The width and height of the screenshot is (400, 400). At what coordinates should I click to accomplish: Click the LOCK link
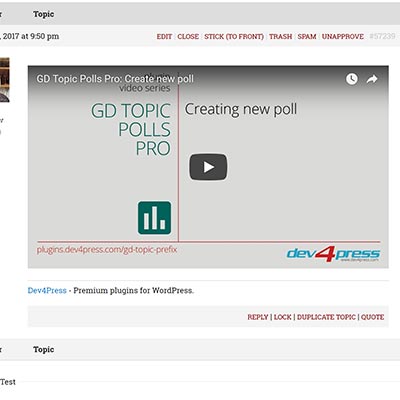click(x=283, y=317)
